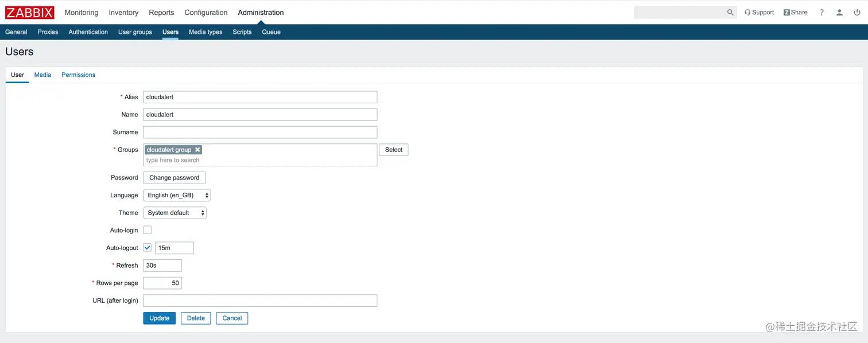
Task: Go to the User groups submenu
Action: (135, 32)
